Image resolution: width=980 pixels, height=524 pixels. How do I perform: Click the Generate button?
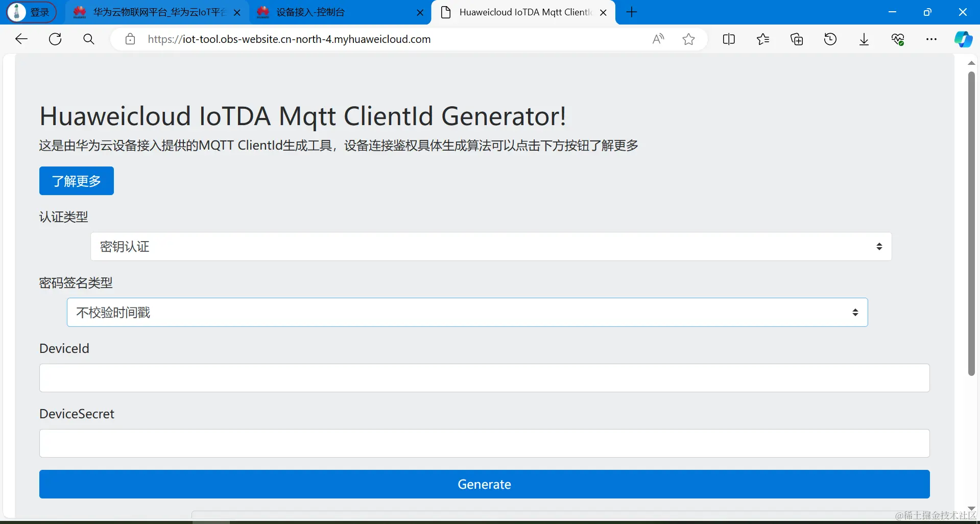tap(484, 484)
